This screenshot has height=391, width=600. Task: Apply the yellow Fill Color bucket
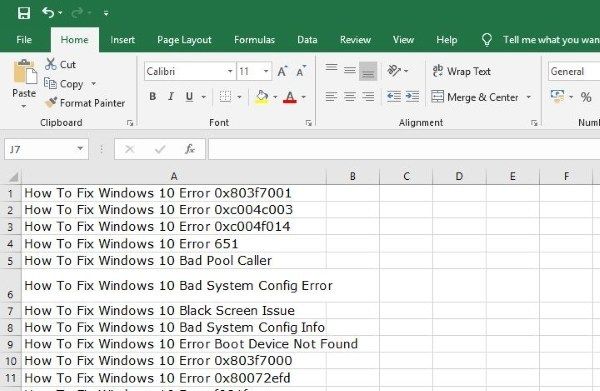(x=262, y=97)
